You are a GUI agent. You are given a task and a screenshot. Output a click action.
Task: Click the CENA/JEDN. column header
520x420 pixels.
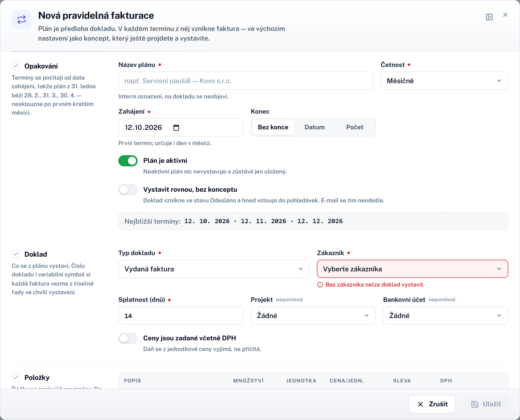point(346,381)
